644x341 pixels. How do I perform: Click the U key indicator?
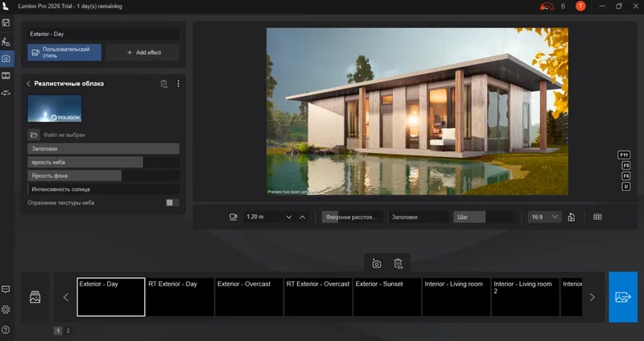626,186
